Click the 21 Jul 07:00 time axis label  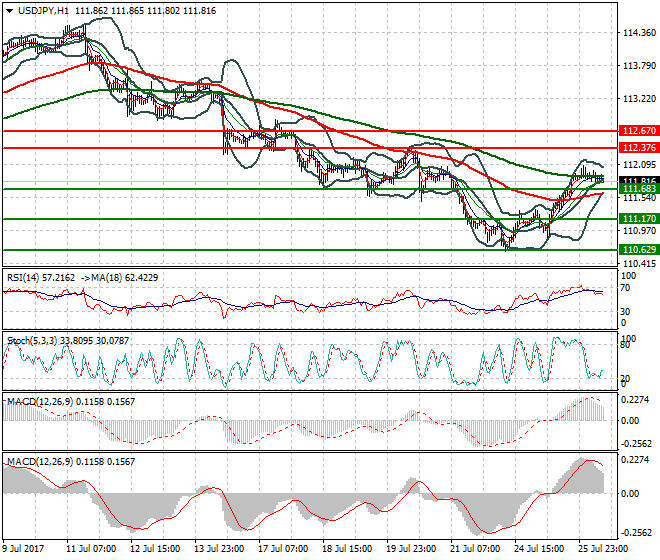click(475, 549)
